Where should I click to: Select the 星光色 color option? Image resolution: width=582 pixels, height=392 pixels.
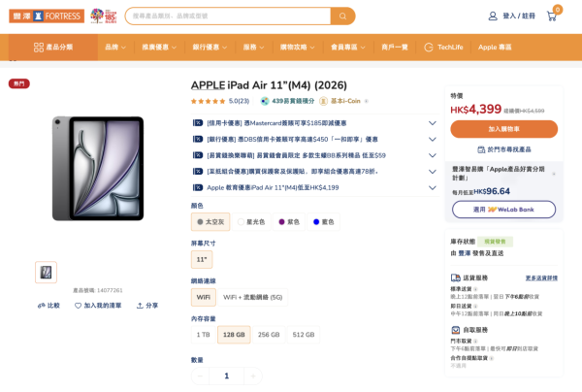(x=251, y=221)
